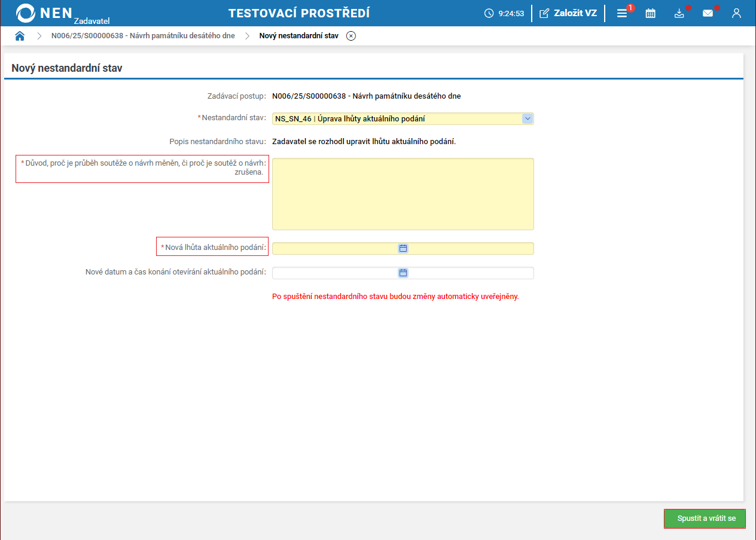
Task: Open the user profile icon
Action: [x=736, y=13]
